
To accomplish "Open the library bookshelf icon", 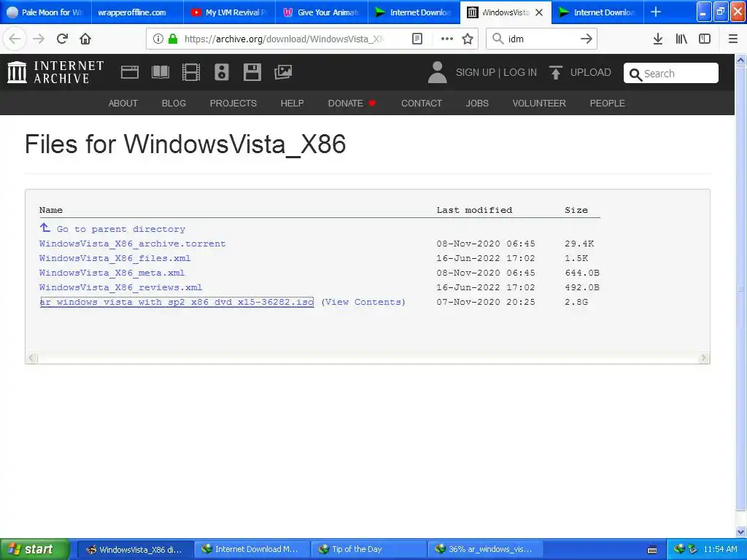I will point(681,39).
